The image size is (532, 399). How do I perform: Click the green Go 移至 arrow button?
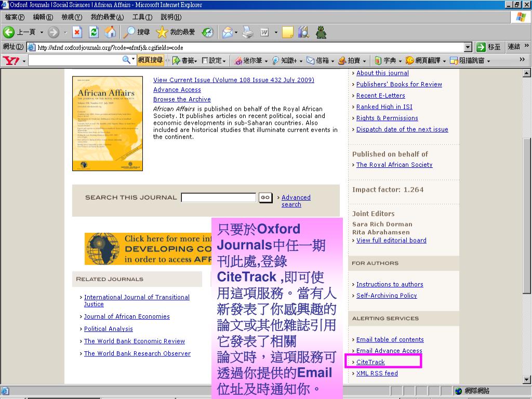coord(481,47)
